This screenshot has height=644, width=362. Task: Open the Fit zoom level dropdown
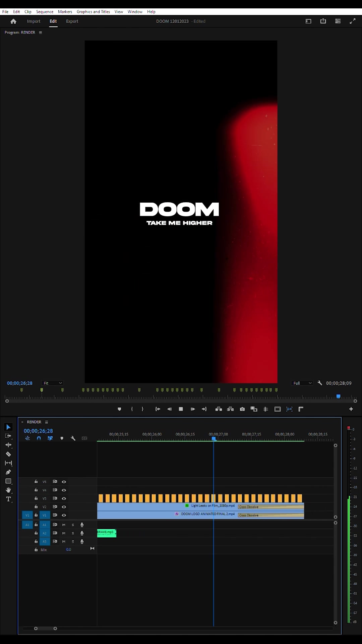pyautogui.click(x=53, y=383)
